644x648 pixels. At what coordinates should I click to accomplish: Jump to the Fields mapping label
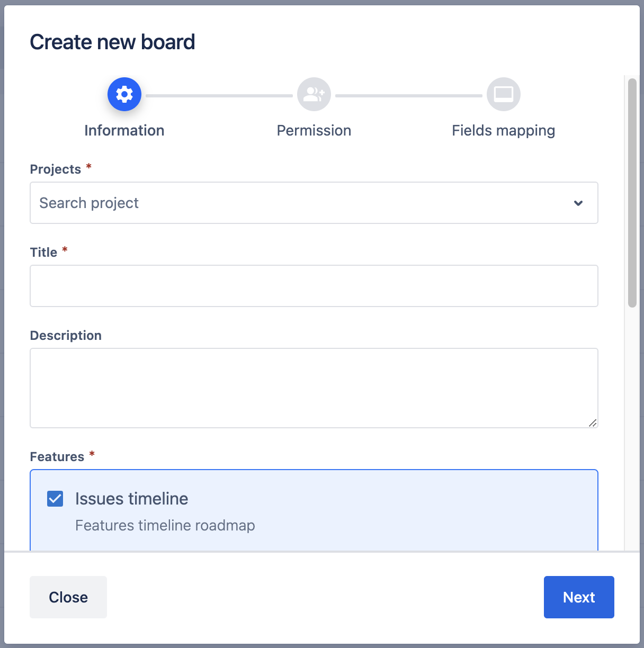503,130
